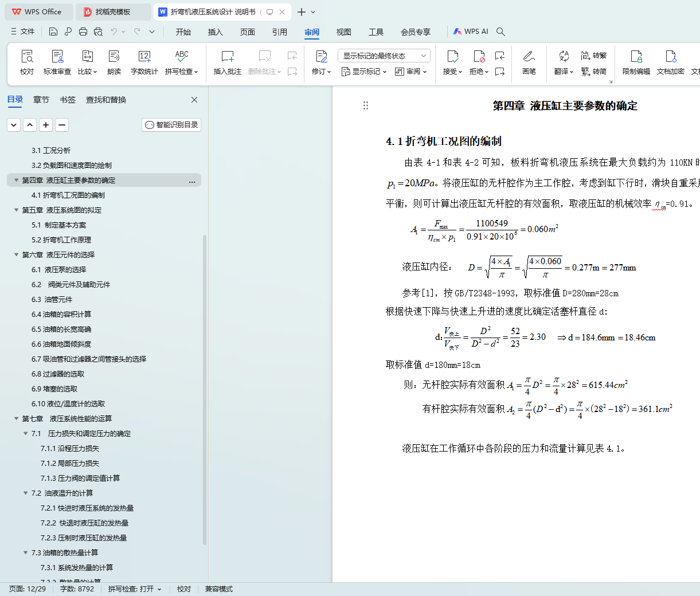Convert text with 转简
Screen dimensions: 700x596
pyautogui.click(x=594, y=72)
